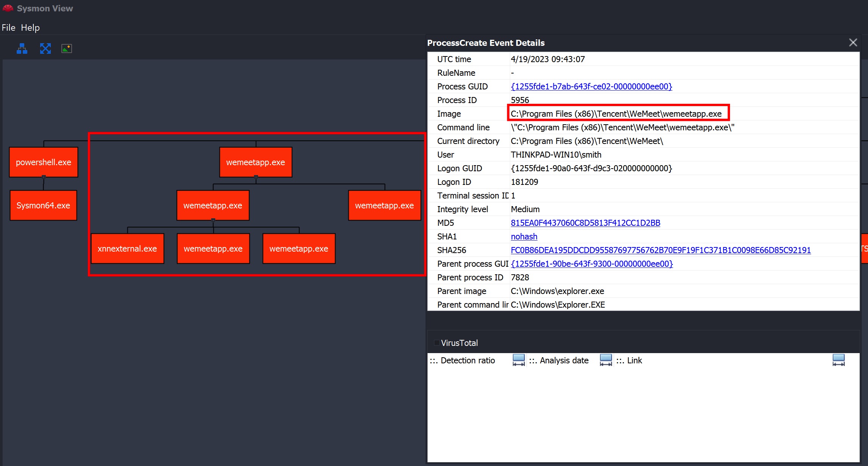Click the User value THINKPAD-WIN10\smith

coord(556,155)
